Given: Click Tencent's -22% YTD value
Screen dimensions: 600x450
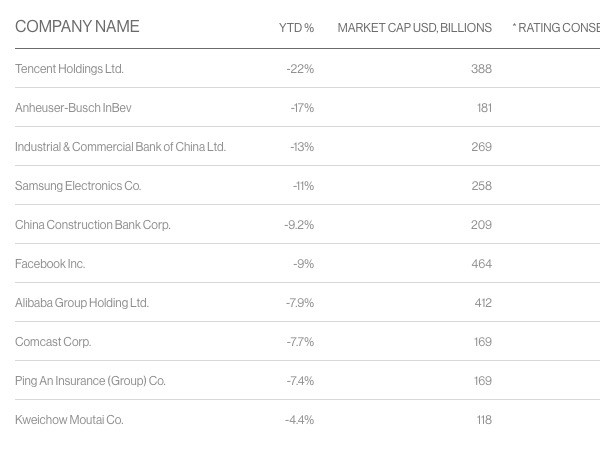Looking at the screenshot, I should pyautogui.click(x=300, y=69).
